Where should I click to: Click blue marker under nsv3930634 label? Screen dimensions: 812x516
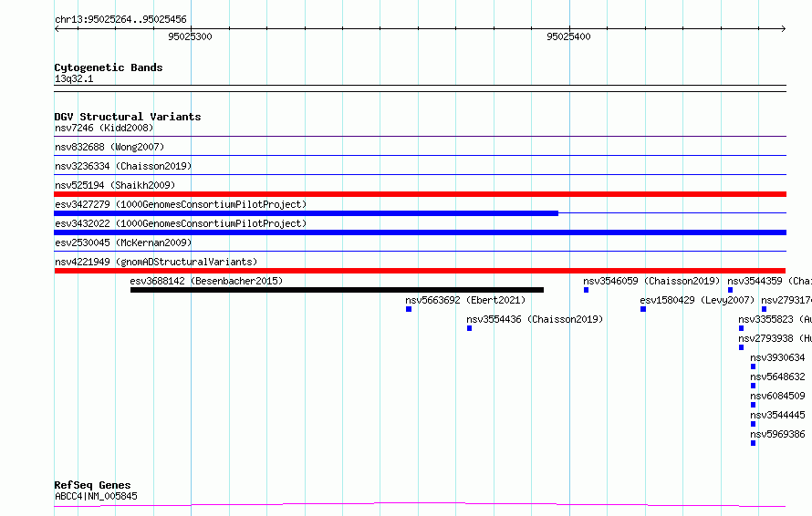(x=753, y=366)
